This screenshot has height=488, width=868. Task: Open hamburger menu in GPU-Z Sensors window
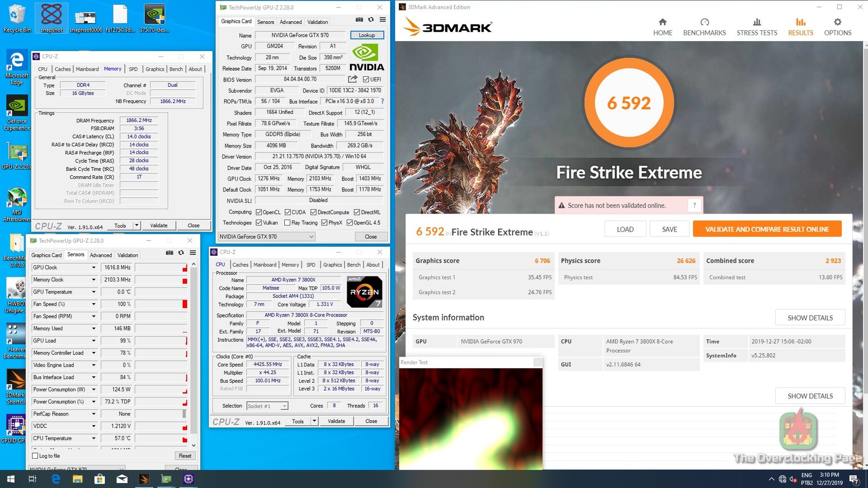click(x=193, y=253)
